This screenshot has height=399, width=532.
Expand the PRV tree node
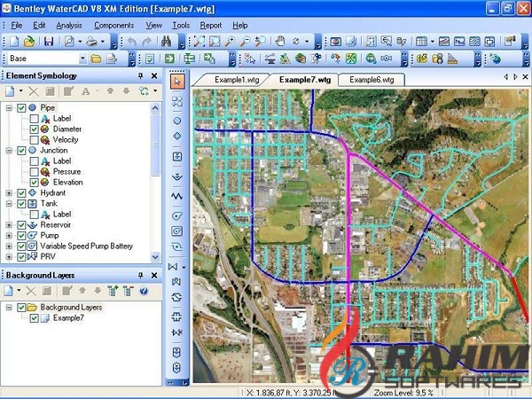point(9,257)
